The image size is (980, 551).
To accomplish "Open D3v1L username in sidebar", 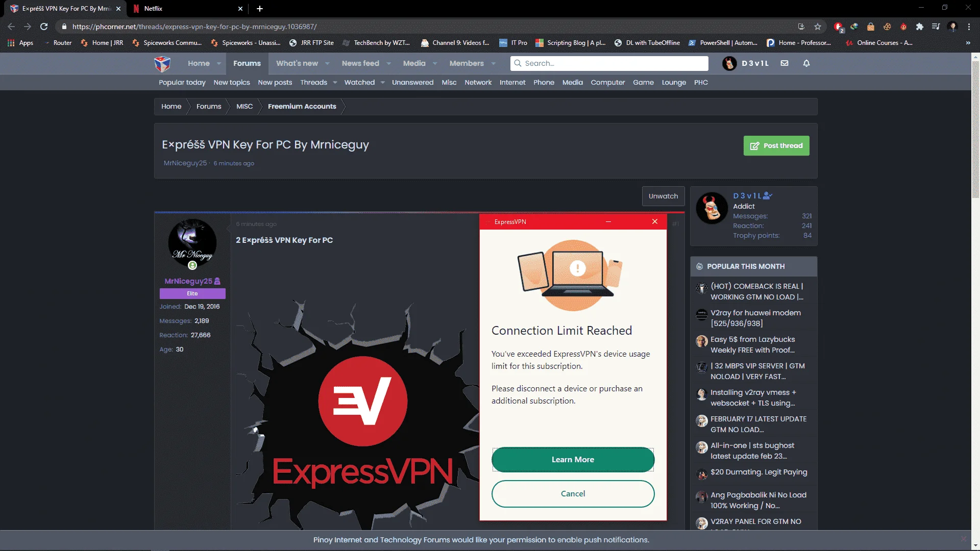I will point(747,196).
